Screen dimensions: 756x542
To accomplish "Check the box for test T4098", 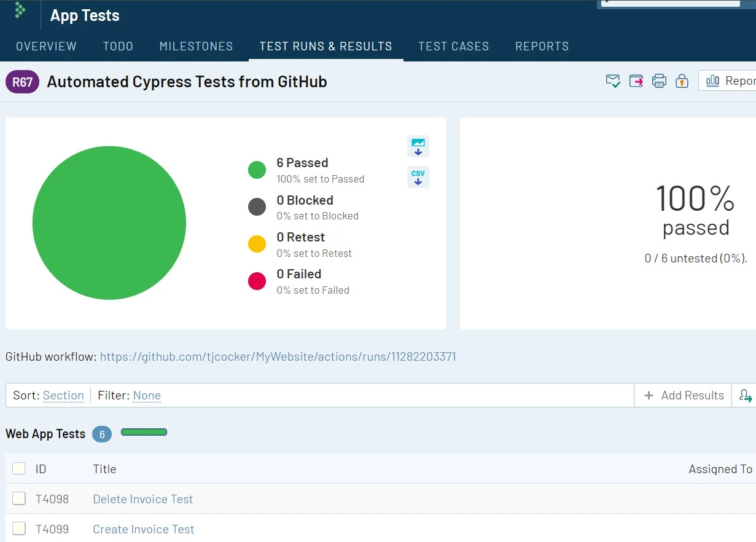I will 19,499.
